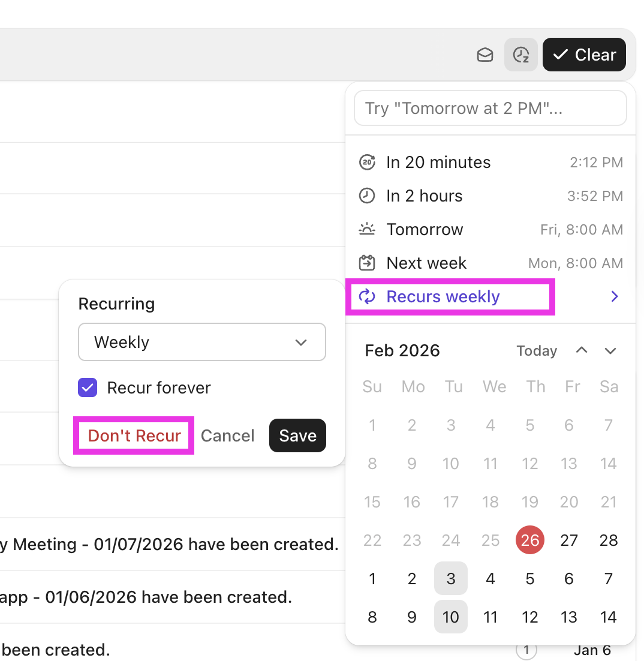This screenshot has width=644, height=661.
Task: Cancel the recurring dialog
Action: point(227,436)
